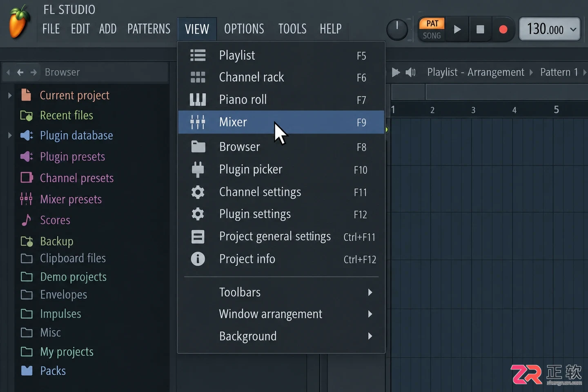Click the Playlist list icon in View menu
The image size is (588, 392).
198,55
